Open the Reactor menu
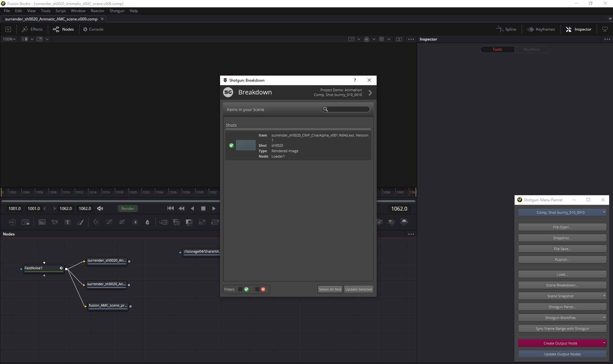The image size is (613, 364). [x=97, y=11]
